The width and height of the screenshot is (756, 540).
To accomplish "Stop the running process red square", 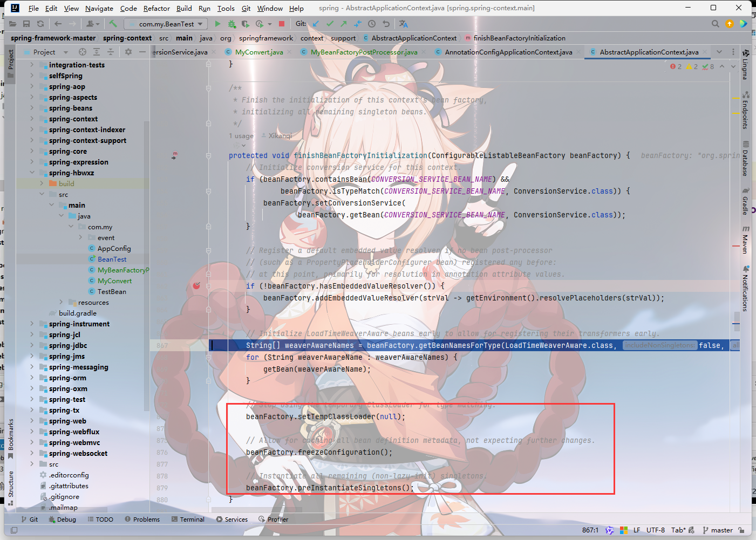I will (281, 24).
